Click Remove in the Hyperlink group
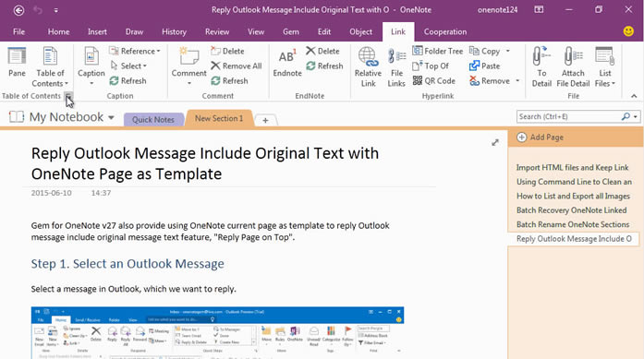644x359 pixels. click(x=490, y=81)
